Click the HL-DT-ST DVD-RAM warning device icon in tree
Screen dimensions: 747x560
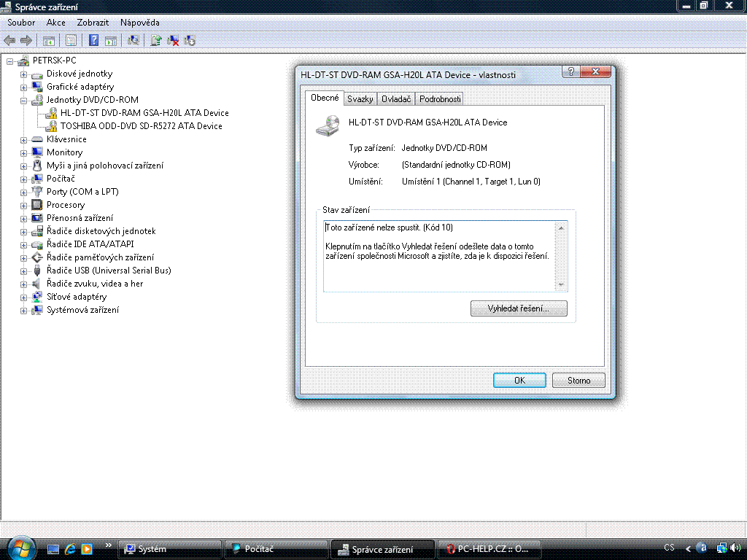tap(52, 113)
